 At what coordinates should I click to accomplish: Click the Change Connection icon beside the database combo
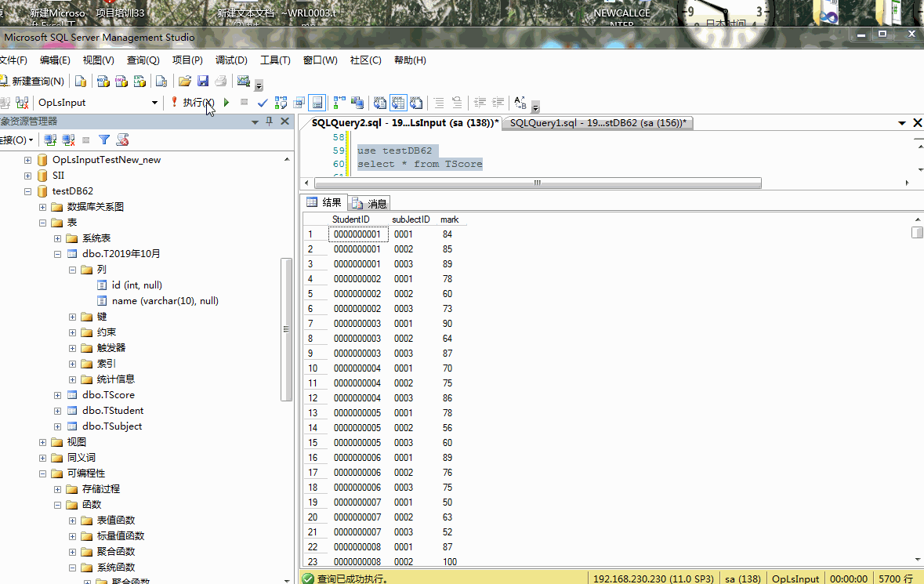23,103
